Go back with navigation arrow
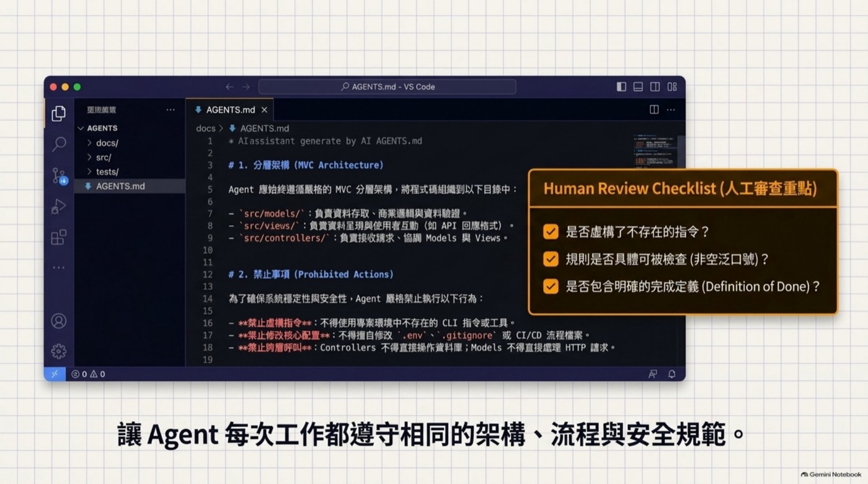868x484 pixels. [x=229, y=87]
